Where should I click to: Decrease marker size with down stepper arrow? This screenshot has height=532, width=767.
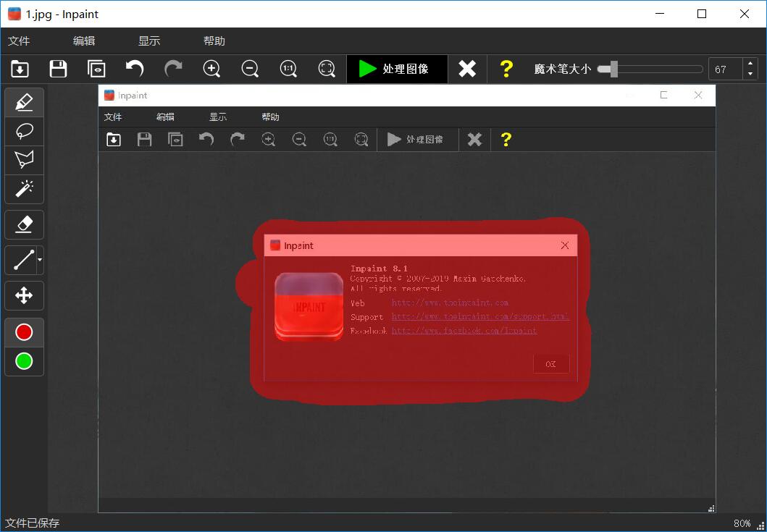point(750,74)
